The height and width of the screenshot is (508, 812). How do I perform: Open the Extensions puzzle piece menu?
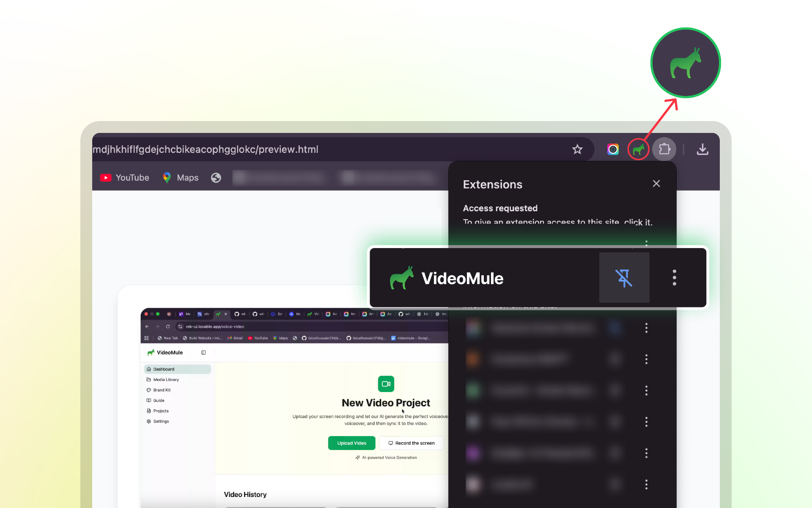coord(664,149)
